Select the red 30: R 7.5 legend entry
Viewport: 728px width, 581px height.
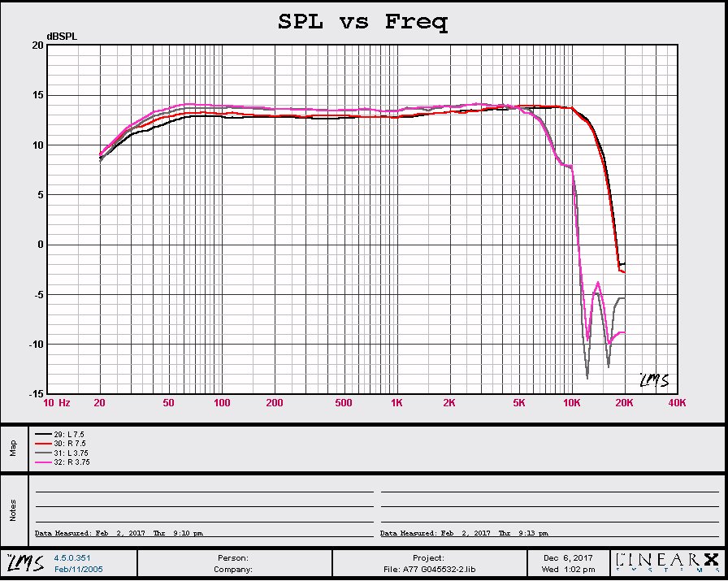coord(65,444)
